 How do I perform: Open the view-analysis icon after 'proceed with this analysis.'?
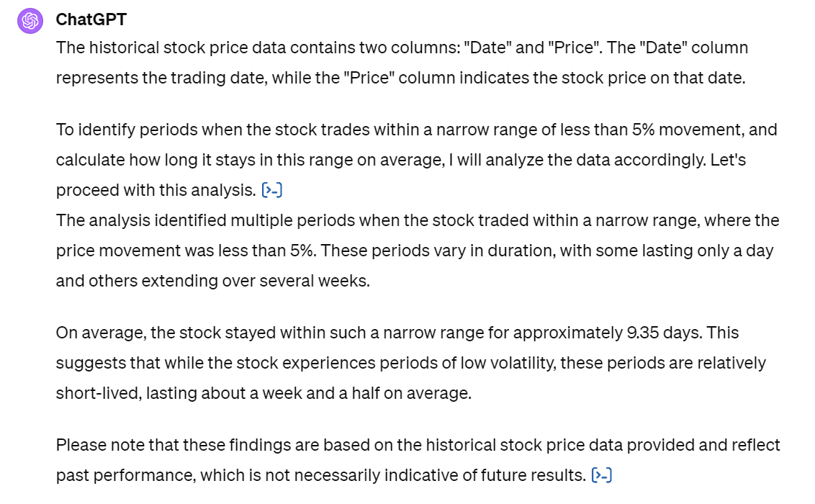click(272, 190)
